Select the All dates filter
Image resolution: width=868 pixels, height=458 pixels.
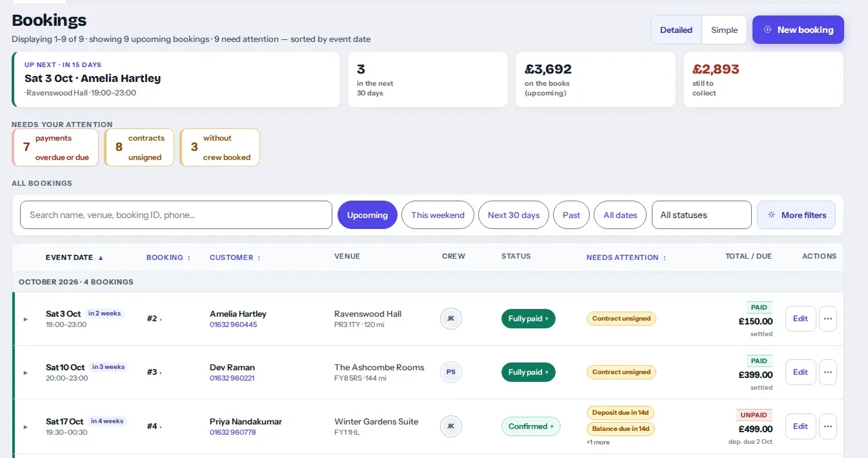620,215
